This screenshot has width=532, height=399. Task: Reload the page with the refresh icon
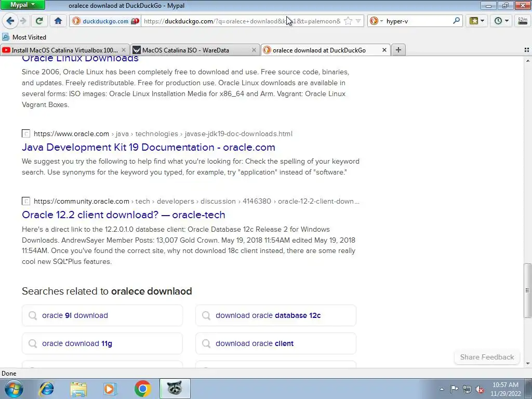pyautogui.click(x=39, y=21)
